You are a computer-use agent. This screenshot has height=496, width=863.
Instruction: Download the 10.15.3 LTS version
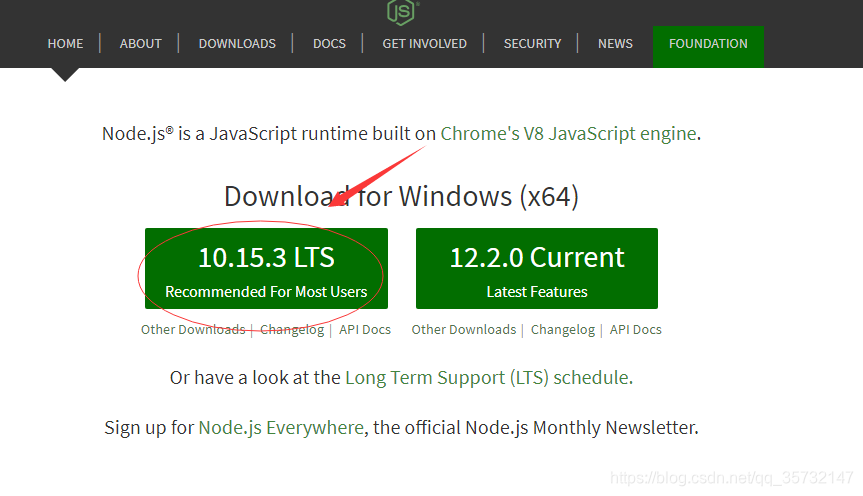point(266,268)
